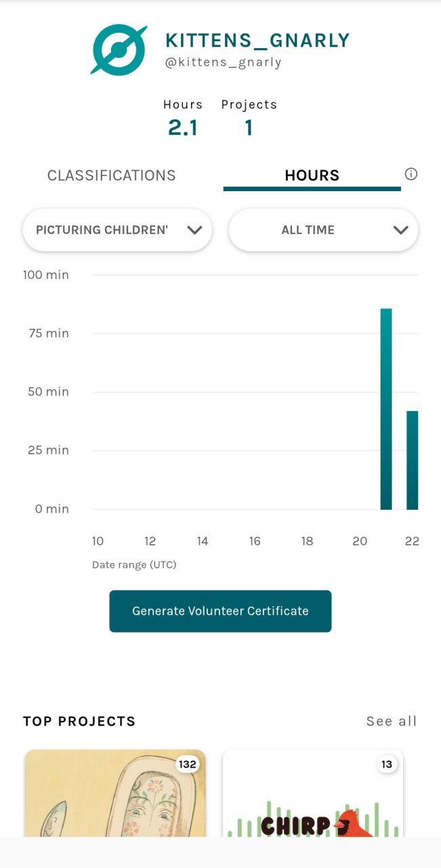The image size is (441, 868).
Task: Open the Picturing Children project dropdown
Action: 117,230
